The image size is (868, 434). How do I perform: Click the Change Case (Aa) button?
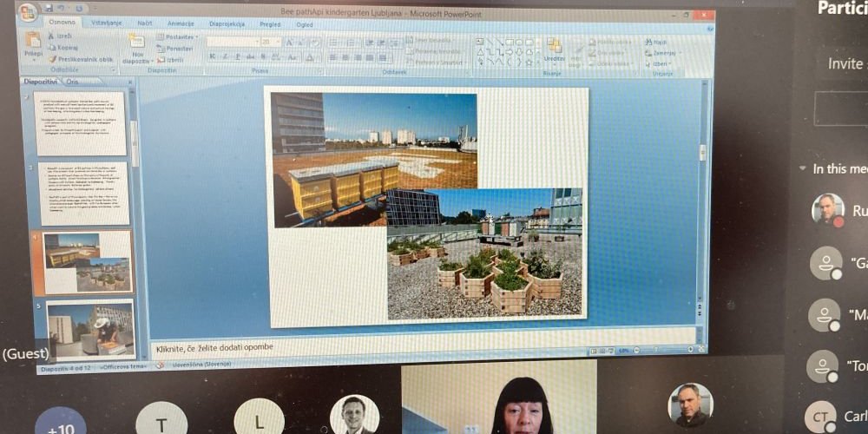293,57
